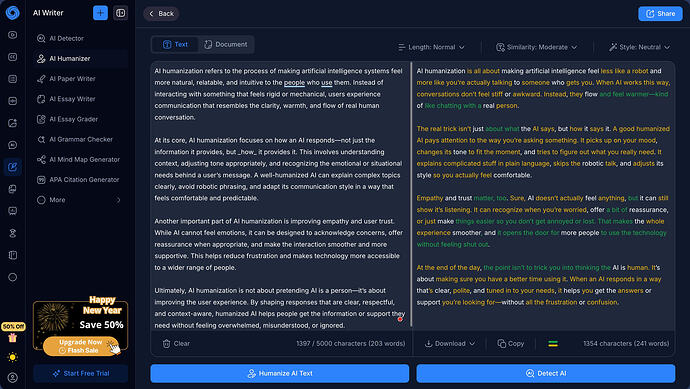Screen dimensions: 690x389
Task: Open APA Citation Generator
Action: 81,180
